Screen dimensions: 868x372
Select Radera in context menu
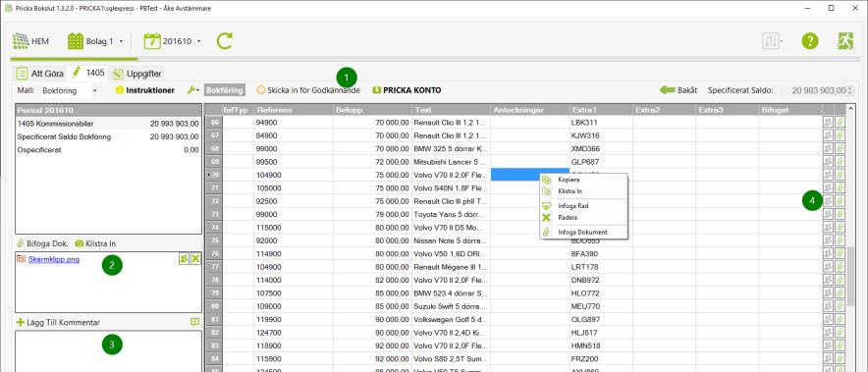pos(583,218)
